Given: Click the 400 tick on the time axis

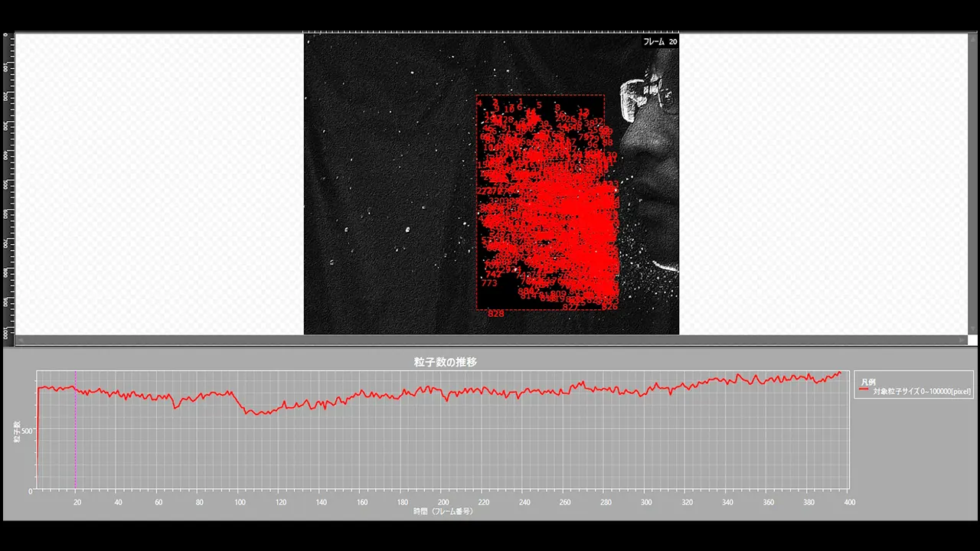Looking at the screenshot, I should coord(849,503).
